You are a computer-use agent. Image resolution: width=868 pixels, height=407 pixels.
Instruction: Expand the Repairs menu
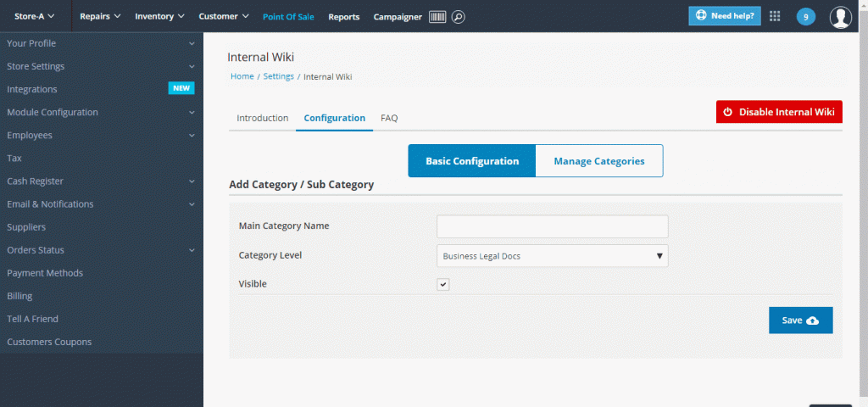coord(100,16)
